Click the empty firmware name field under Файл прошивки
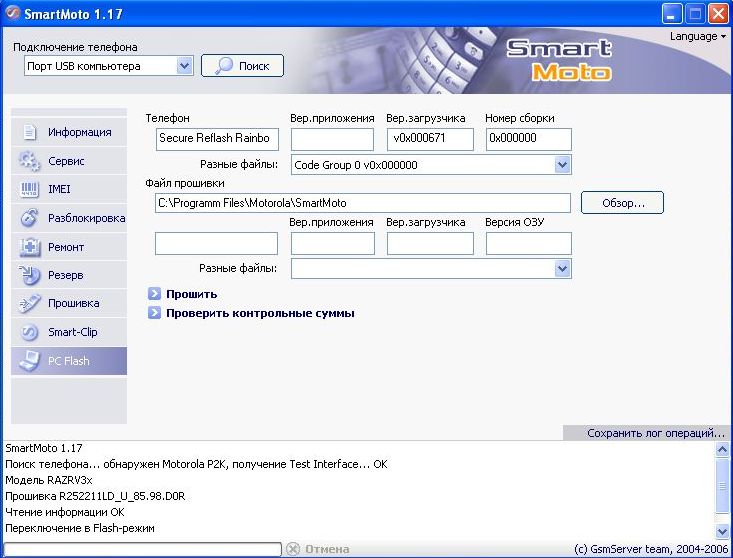 pyautogui.click(x=216, y=243)
